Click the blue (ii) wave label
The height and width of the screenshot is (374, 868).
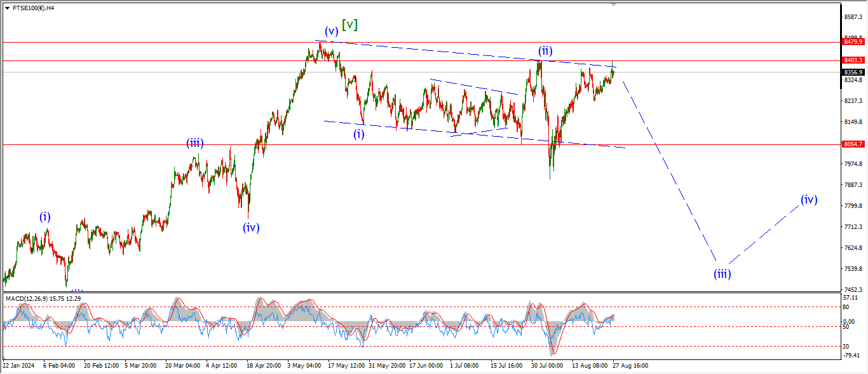545,50
